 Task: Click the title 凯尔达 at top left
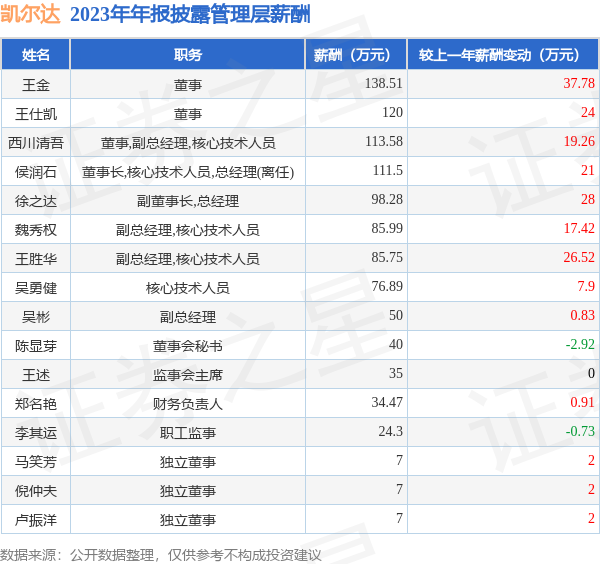(30, 14)
